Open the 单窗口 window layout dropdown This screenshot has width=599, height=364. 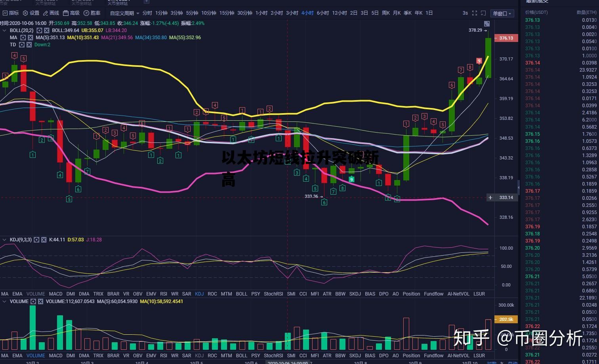coord(502,13)
